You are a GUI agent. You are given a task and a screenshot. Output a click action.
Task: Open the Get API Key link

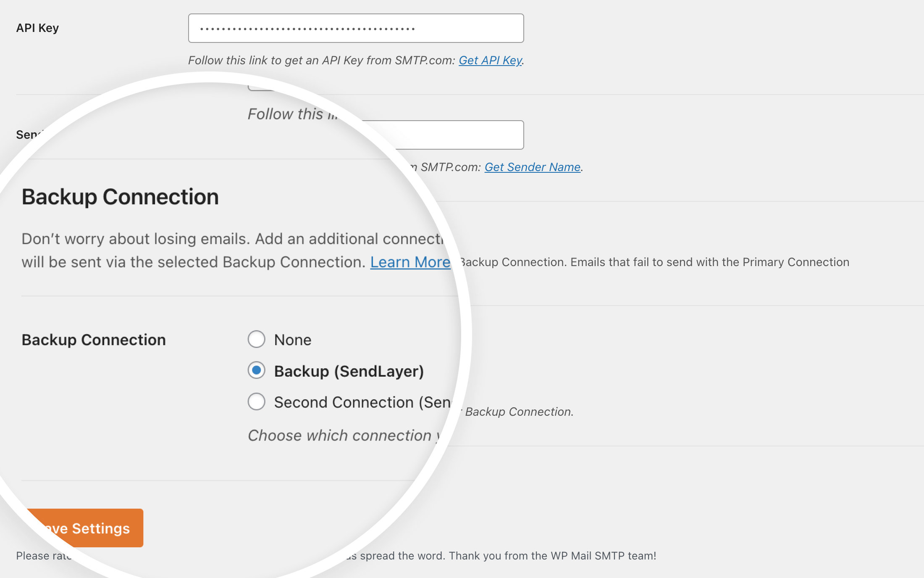tap(490, 61)
